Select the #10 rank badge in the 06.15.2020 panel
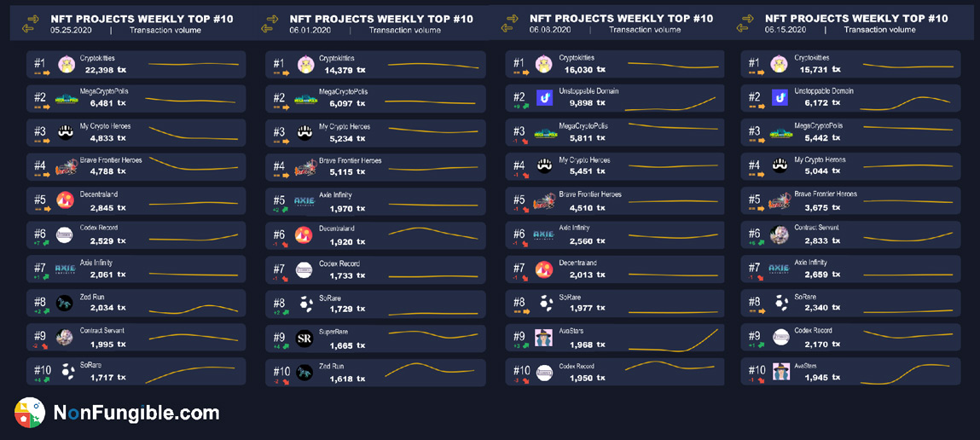The height and width of the screenshot is (440, 980). (x=757, y=370)
